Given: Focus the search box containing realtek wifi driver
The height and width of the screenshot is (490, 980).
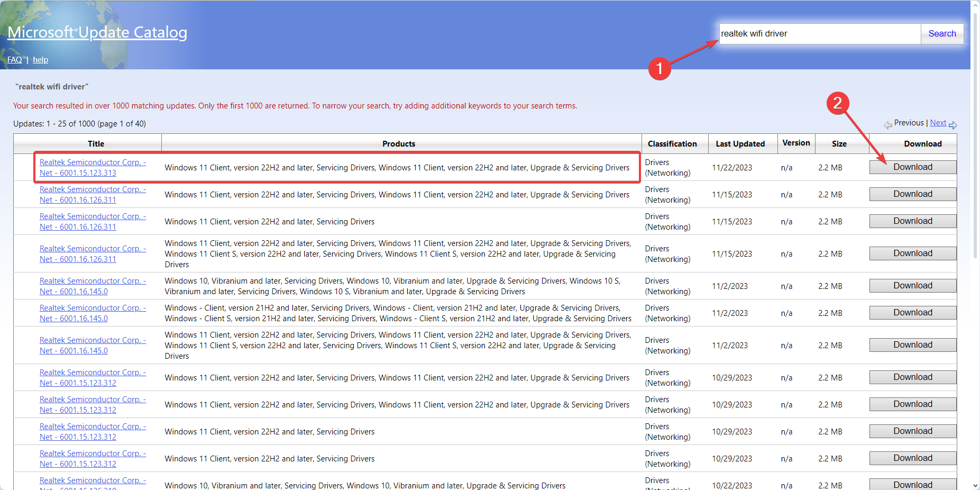Looking at the screenshot, I should tap(820, 33).
